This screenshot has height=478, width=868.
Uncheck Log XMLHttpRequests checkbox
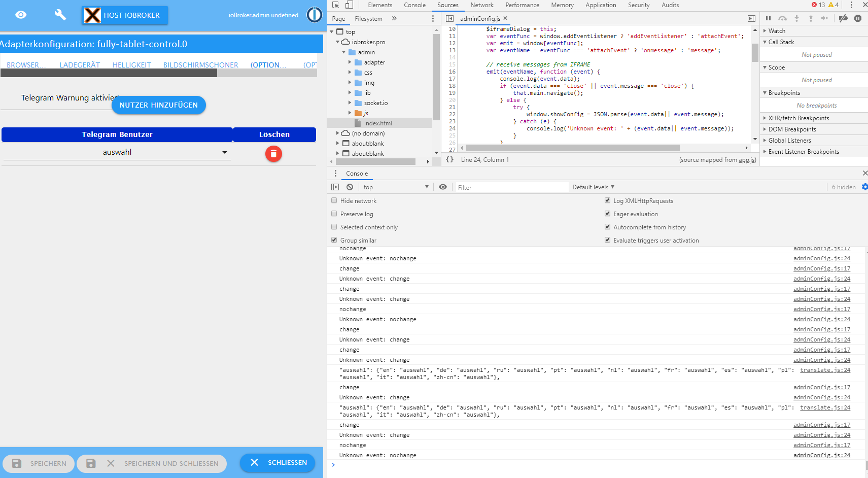[607, 200]
